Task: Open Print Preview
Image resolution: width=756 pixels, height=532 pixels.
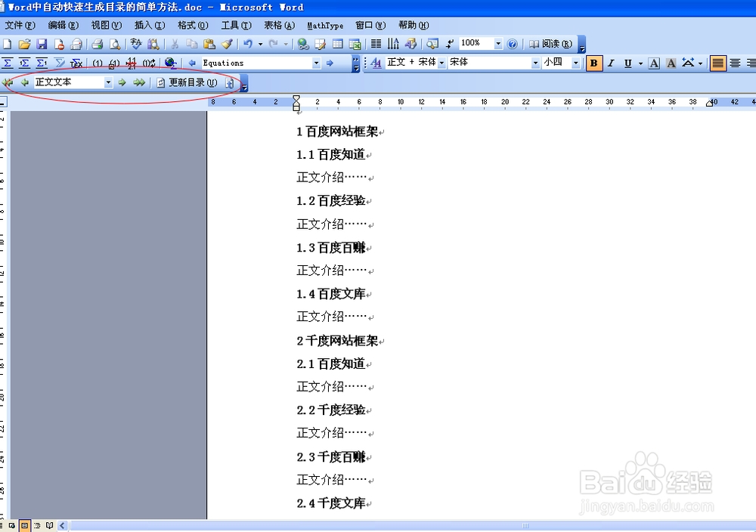Action: click(115, 45)
